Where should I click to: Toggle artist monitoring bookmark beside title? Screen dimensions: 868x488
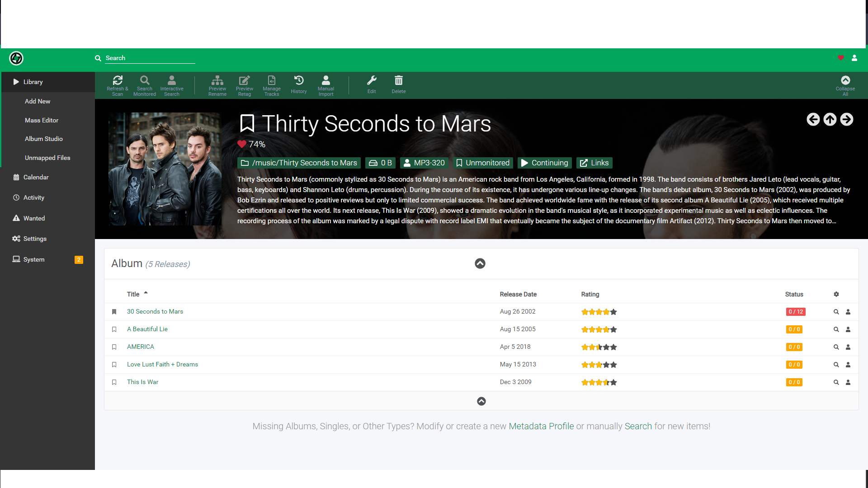247,123
